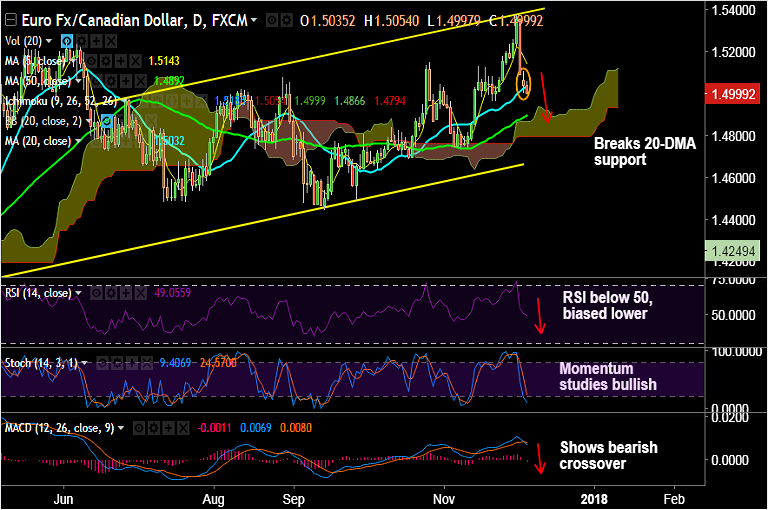Click the green 1.42494 price label
This screenshot has height=510, width=768.
click(x=733, y=251)
